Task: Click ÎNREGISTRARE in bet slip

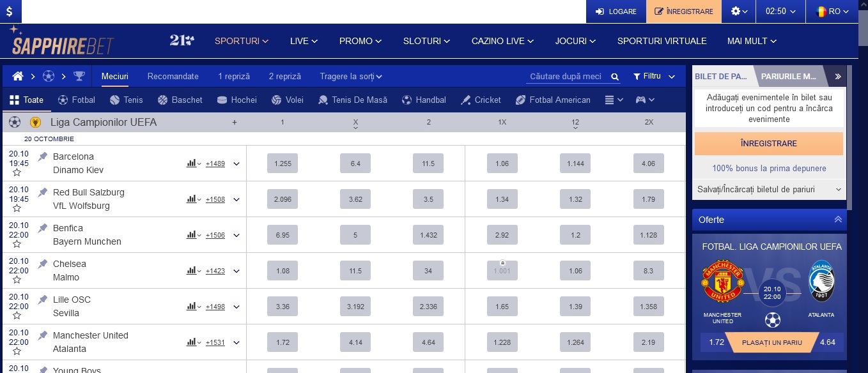Action: pos(769,144)
